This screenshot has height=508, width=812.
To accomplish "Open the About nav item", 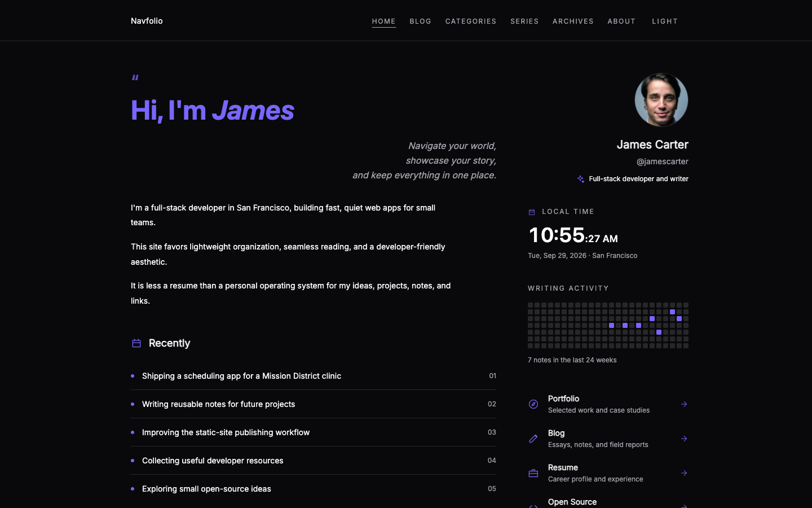I will 621,21.
